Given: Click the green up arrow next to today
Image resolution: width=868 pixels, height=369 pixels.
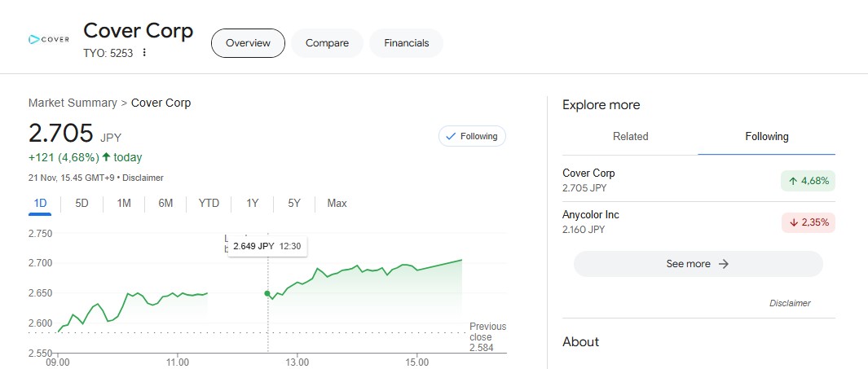Looking at the screenshot, I should click(106, 157).
